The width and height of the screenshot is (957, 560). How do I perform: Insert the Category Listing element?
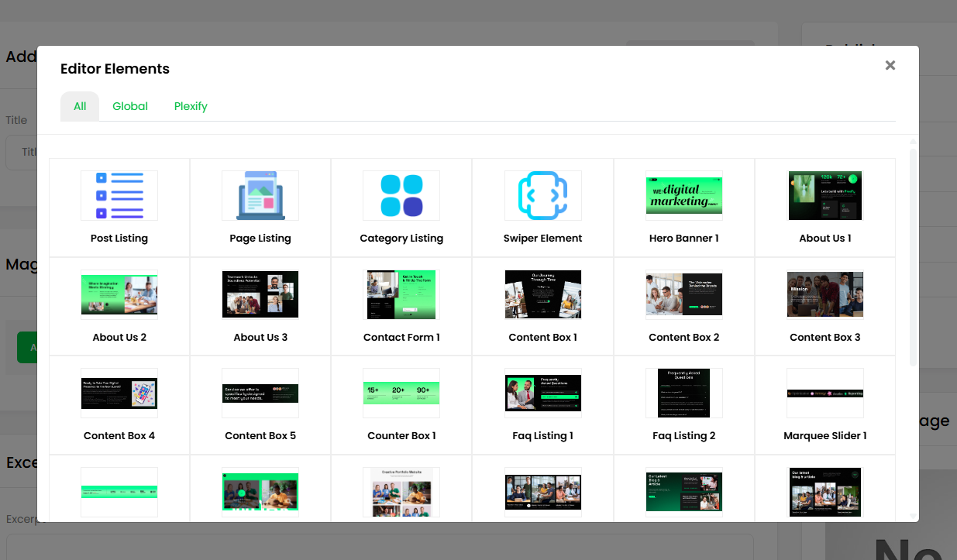(401, 196)
